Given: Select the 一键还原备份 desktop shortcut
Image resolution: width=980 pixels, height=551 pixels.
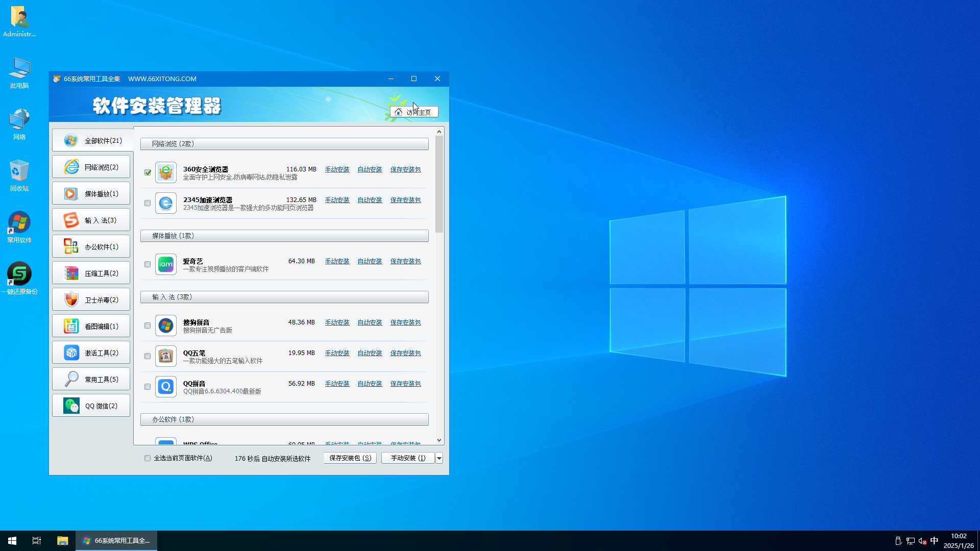Looking at the screenshot, I should click(x=19, y=279).
